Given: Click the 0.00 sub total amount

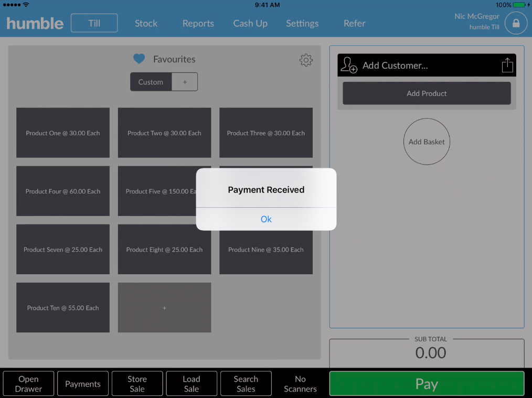Looking at the screenshot, I should 430,353.
